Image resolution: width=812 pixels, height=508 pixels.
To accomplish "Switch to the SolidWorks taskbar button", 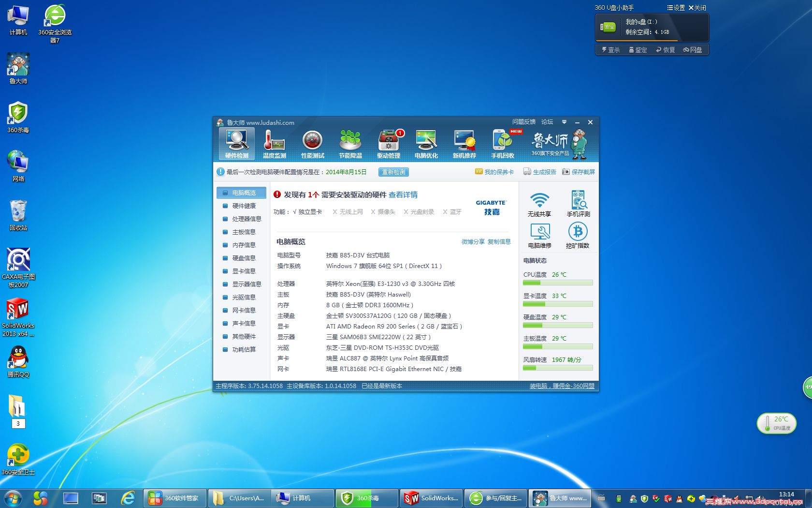I will point(432,498).
